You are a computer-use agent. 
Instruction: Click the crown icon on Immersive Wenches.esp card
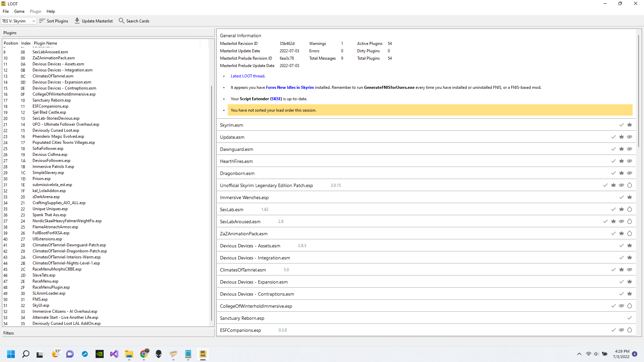click(x=630, y=197)
